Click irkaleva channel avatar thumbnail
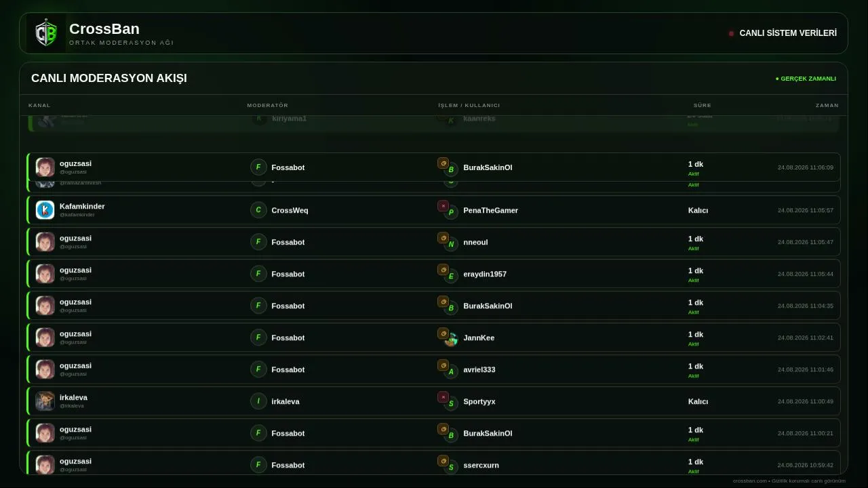The height and width of the screenshot is (488, 868). tap(45, 401)
